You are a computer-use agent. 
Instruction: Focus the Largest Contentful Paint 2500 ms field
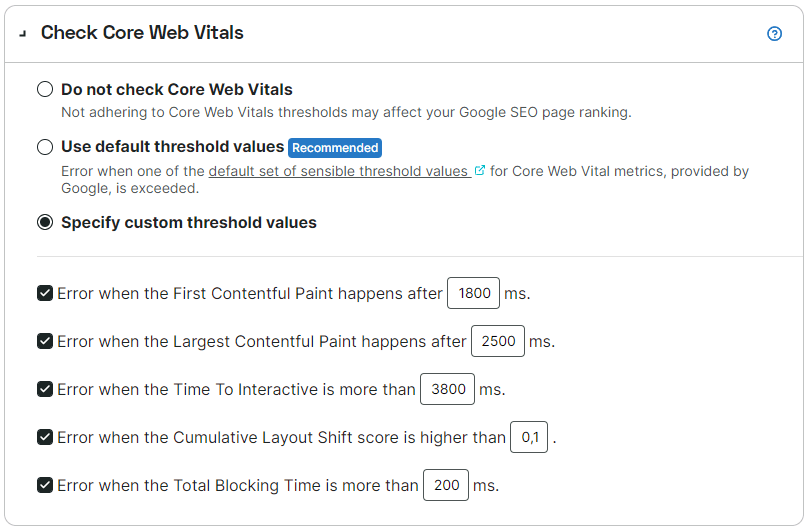[498, 341]
